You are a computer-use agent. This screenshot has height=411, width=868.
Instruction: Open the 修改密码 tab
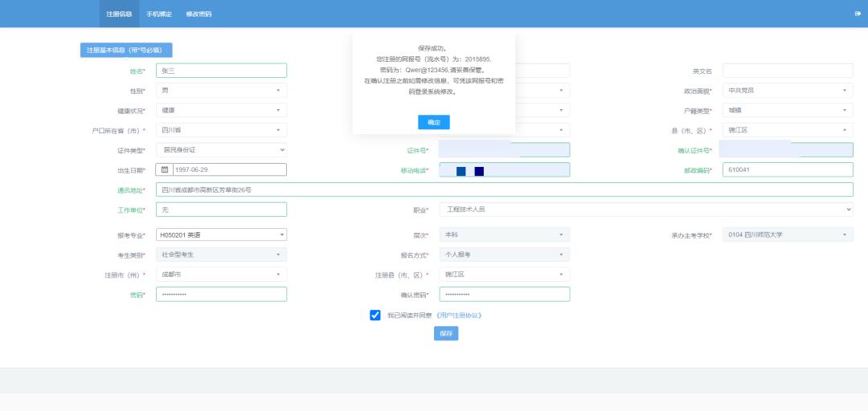(199, 14)
